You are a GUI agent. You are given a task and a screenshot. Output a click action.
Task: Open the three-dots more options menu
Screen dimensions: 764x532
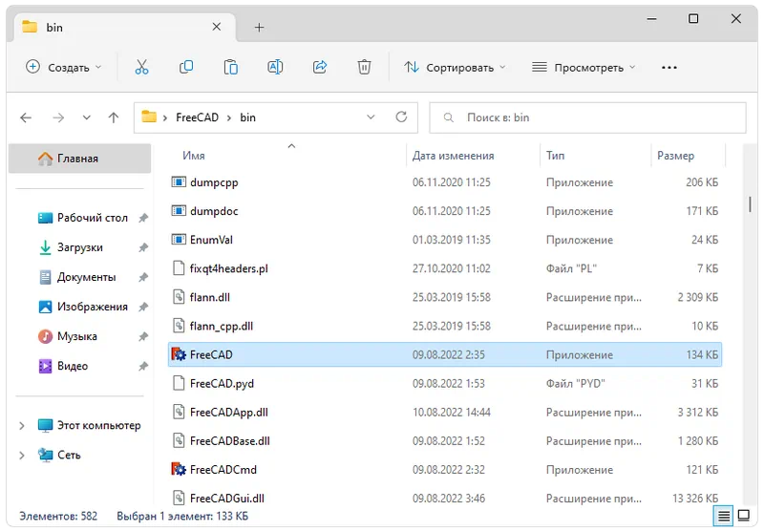[x=669, y=68]
